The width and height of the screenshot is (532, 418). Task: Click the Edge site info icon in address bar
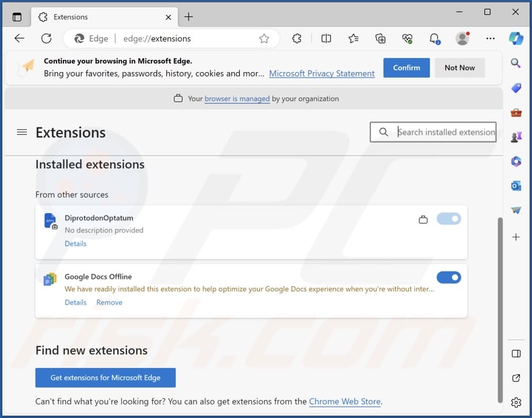click(92, 38)
